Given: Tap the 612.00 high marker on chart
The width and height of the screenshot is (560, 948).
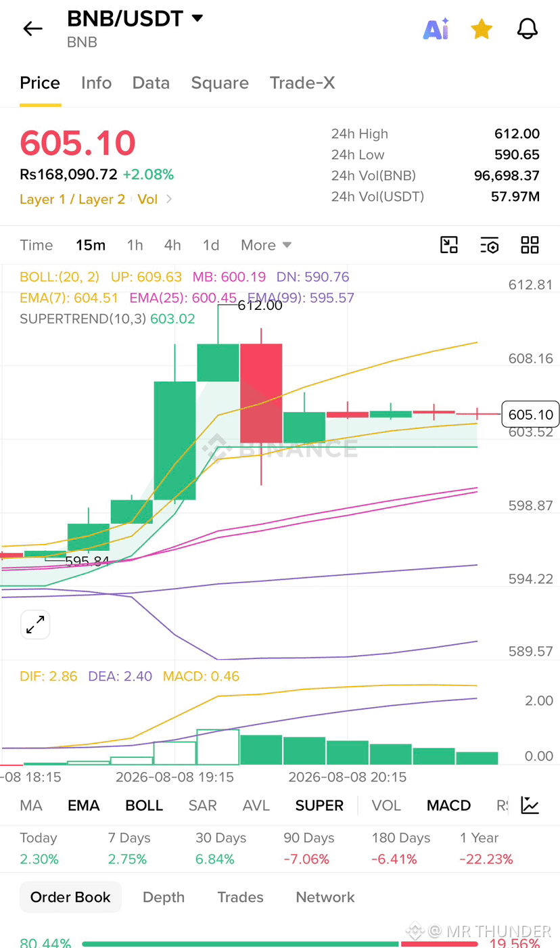Looking at the screenshot, I should [x=260, y=305].
